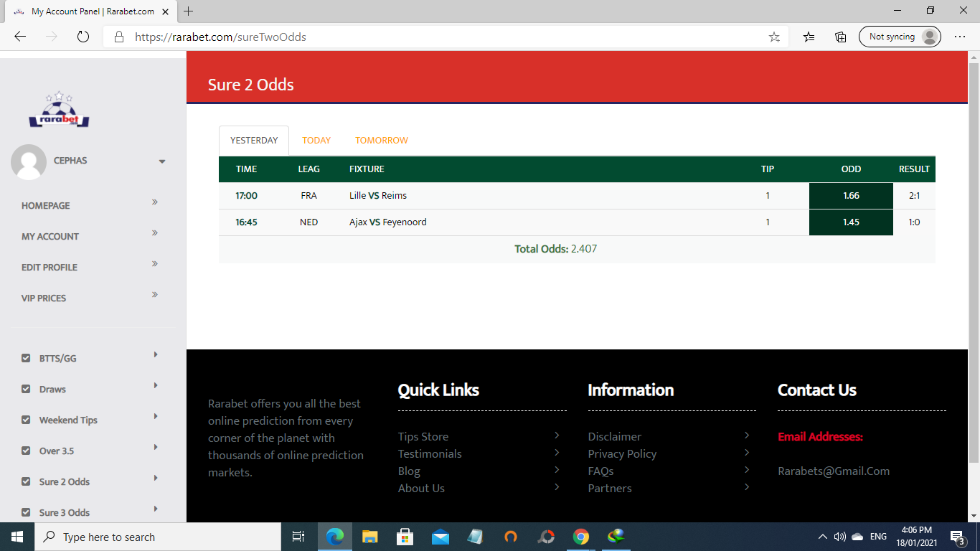Add page to favorites star icon
Screen dimensions: 980x551
[774, 37]
